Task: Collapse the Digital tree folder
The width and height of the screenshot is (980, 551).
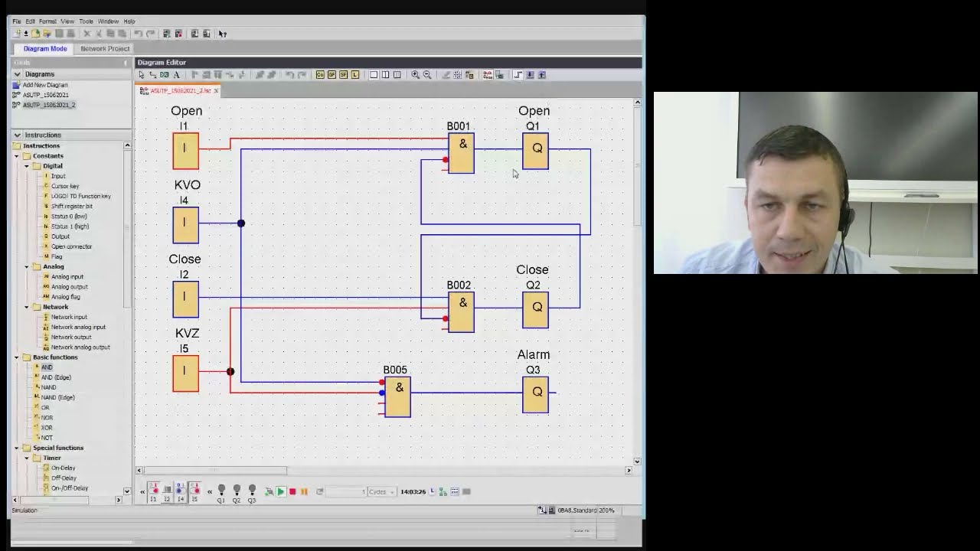Action: [x=27, y=166]
